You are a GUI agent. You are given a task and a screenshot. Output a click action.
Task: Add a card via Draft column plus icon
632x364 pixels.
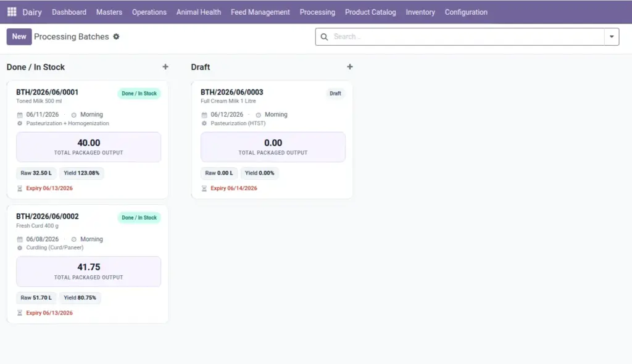click(350, 67)
